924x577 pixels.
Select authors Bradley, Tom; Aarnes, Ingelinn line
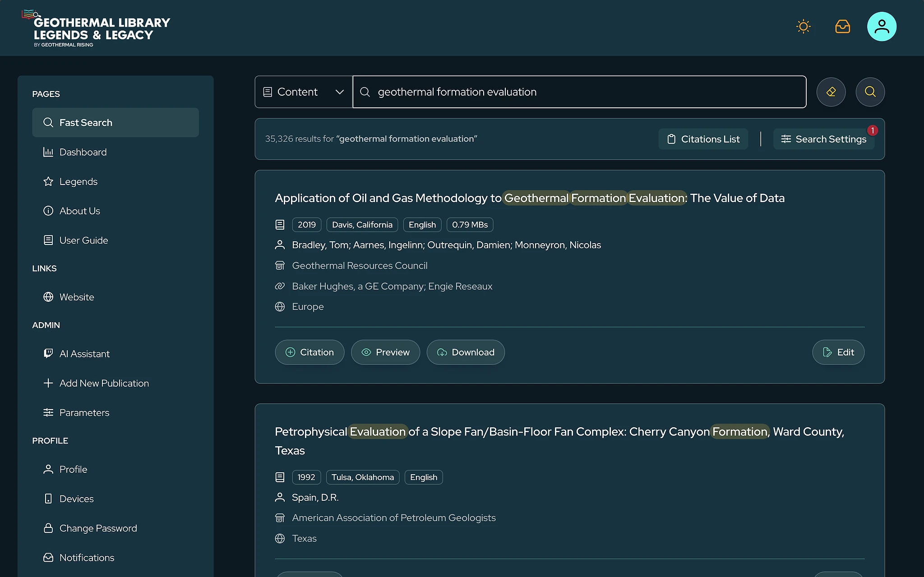(x=446, y=245)
